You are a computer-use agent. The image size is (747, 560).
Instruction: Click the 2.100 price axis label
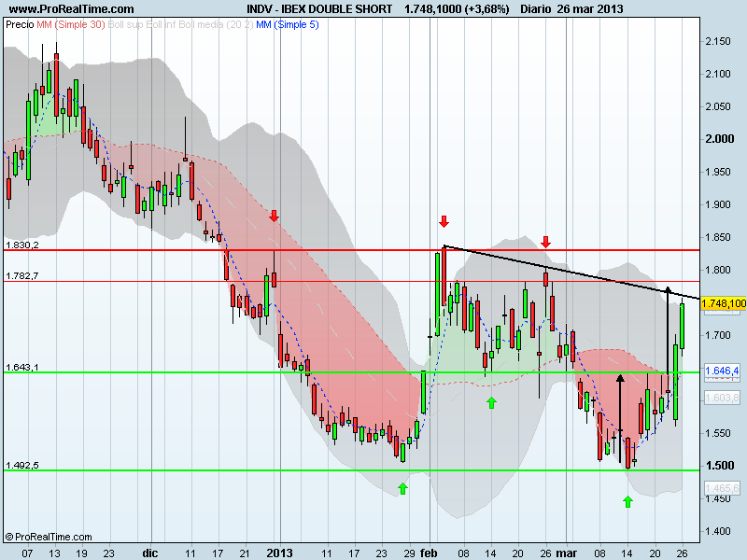[x=718, y=74]
